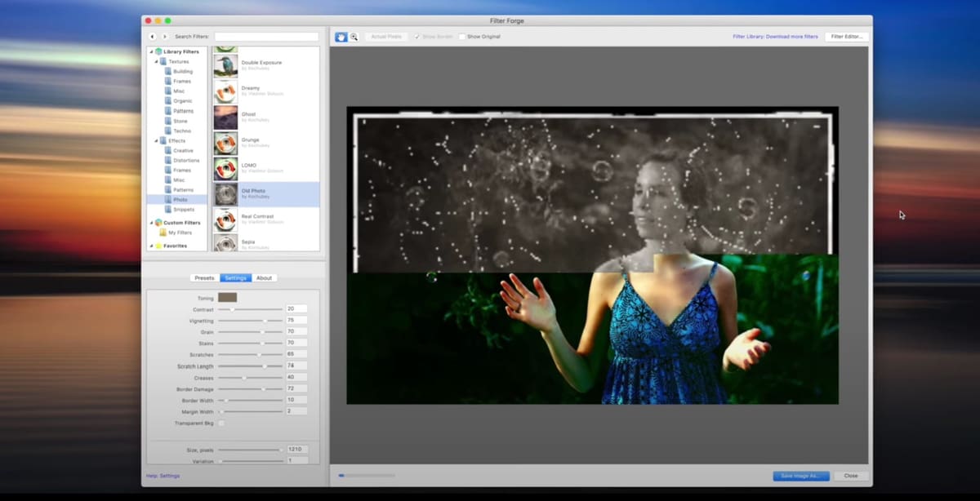Click the Organic category icon
The image size is (980, 501).
click(168, 100)
